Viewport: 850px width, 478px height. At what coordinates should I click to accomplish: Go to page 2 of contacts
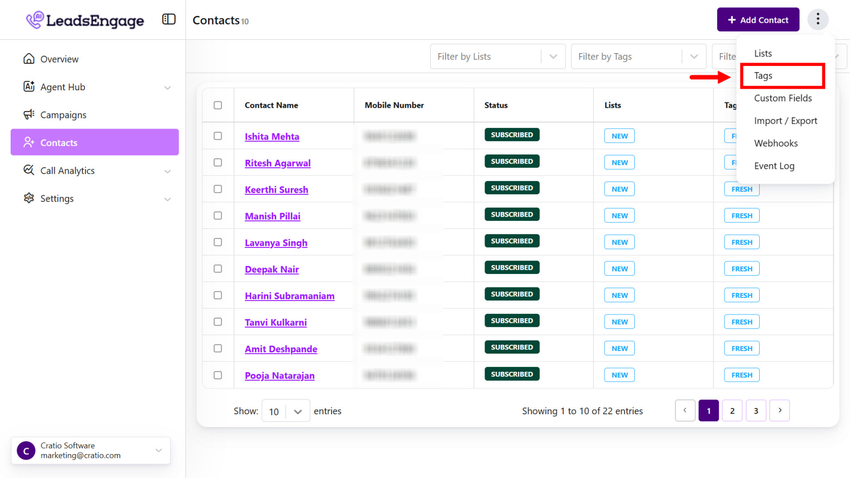(x=732, y=411)
